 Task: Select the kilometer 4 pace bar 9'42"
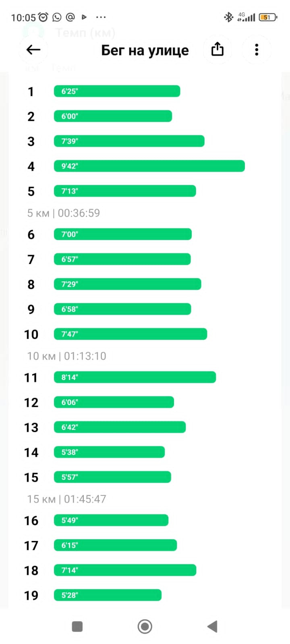pyautogui.click(x=149, y=166)
